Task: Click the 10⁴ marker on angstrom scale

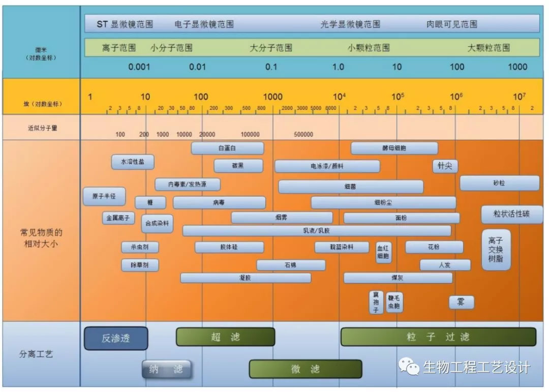Action: (x=339, y=97)
